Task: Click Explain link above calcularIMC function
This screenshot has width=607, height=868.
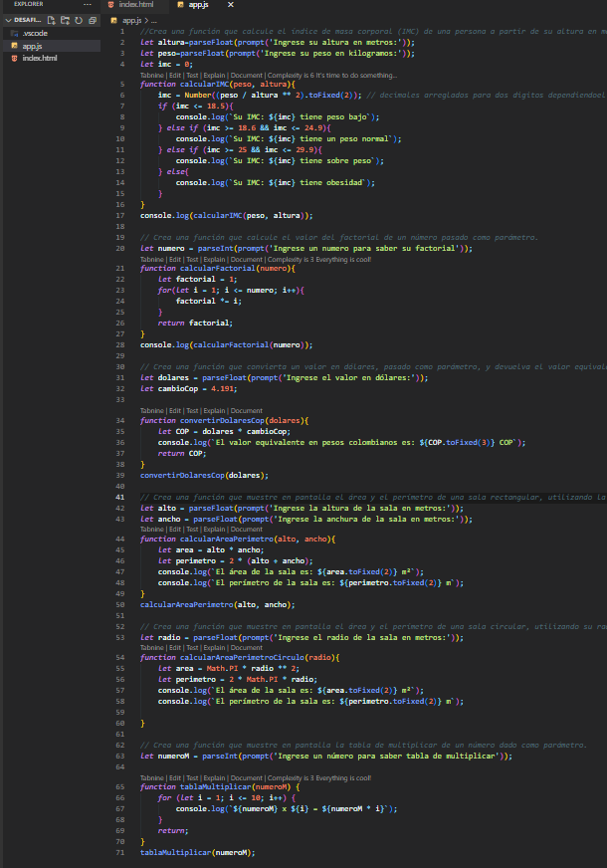Action: pos(214,76)
